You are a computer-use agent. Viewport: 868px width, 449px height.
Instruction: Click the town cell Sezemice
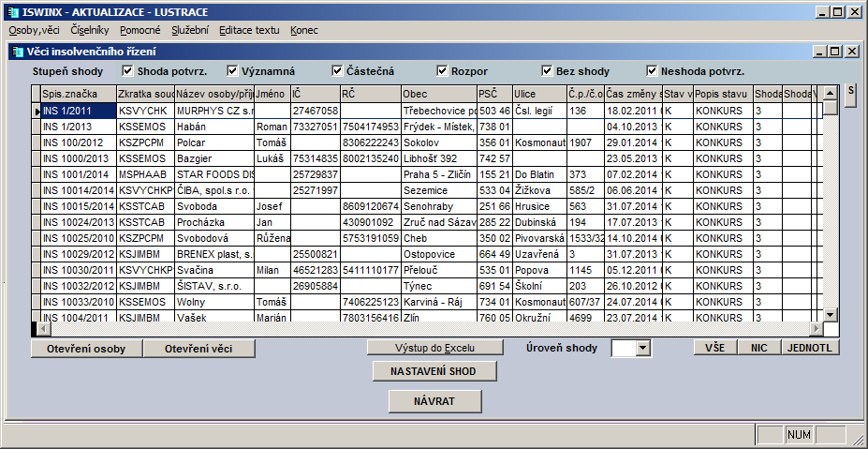click(x=439, y=190)
